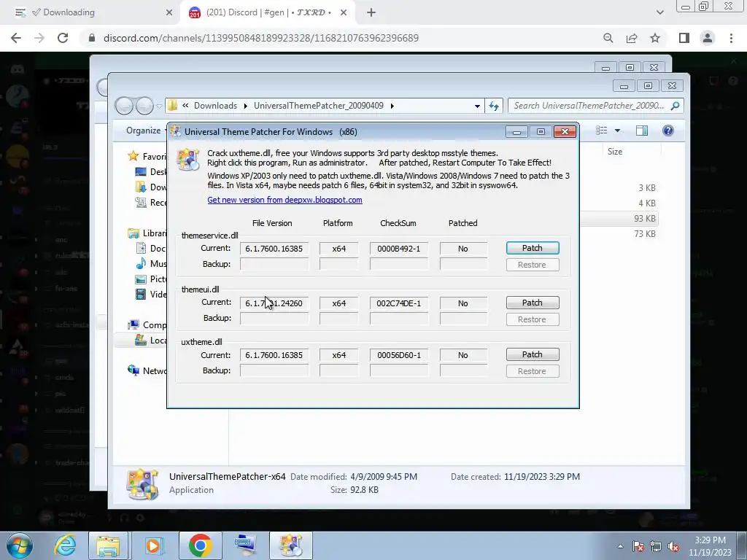747x560 pixels.
Task: Click the patcher logo icon in dialog
Action: tap(187, 160)
